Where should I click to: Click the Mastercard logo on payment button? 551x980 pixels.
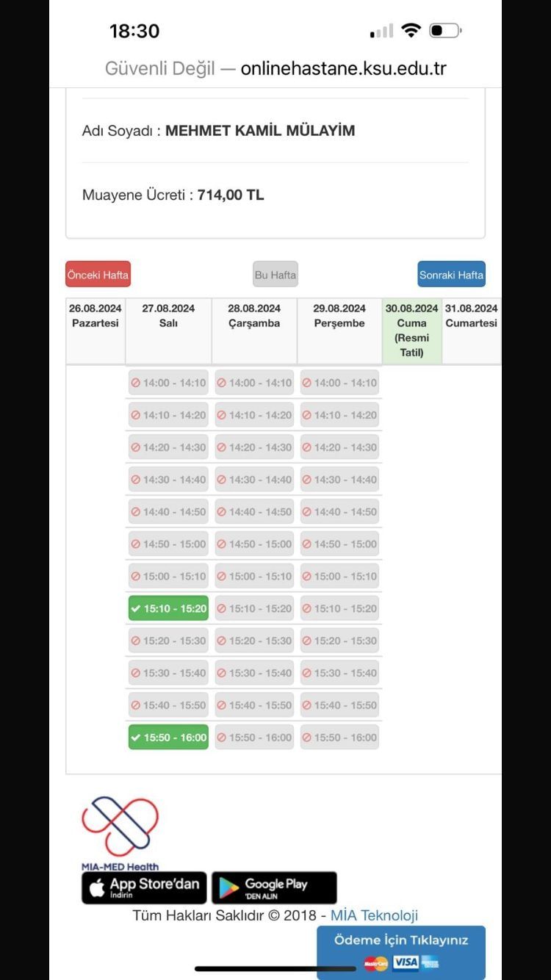(375, 963)
